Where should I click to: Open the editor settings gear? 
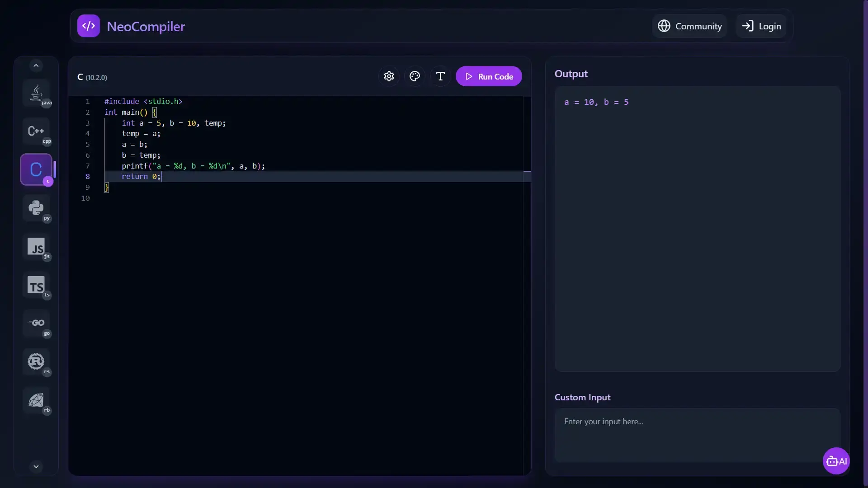tap(389, 76)
